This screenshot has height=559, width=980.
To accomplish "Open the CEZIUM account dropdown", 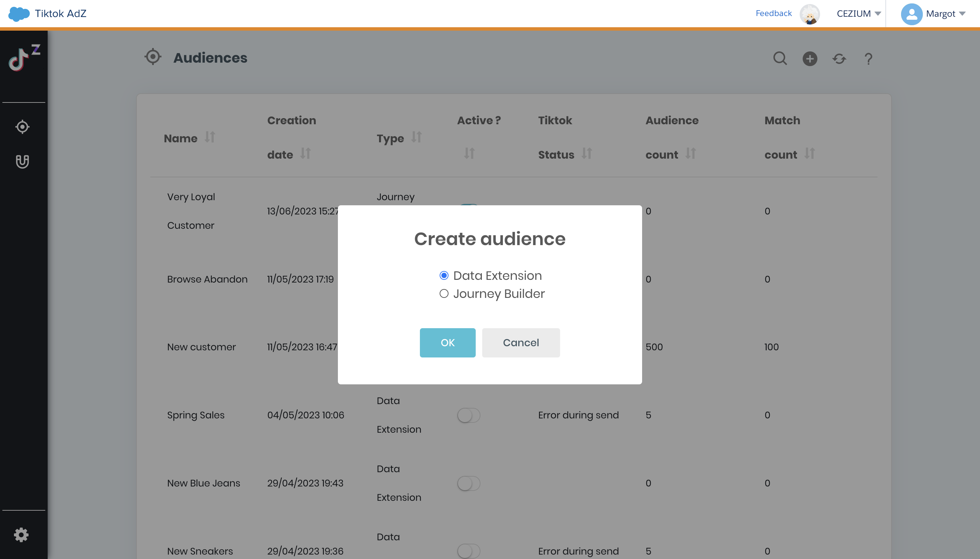I will point(858,14).
